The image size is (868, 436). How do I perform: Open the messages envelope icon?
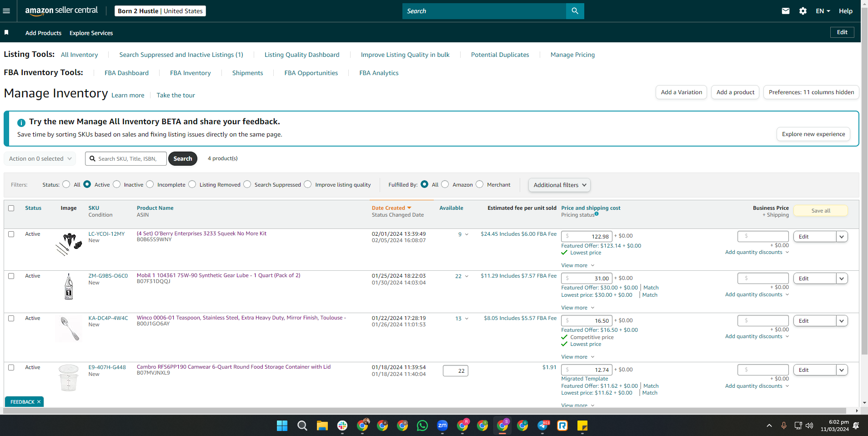786,11
